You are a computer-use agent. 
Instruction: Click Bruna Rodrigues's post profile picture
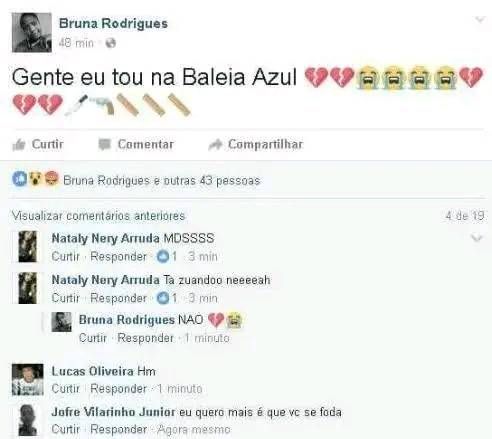pyautogui.click(x=32, y=32)
